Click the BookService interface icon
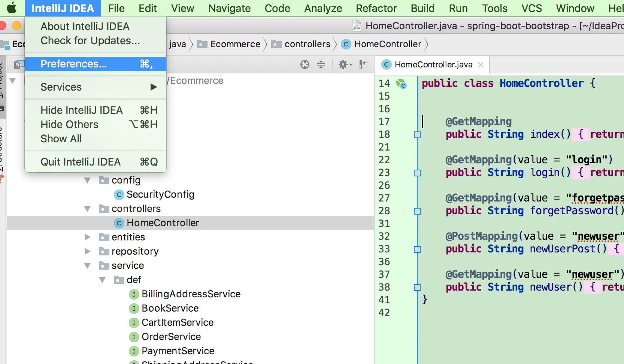This screenshot has height=364, width=624. tap(134, 309)
